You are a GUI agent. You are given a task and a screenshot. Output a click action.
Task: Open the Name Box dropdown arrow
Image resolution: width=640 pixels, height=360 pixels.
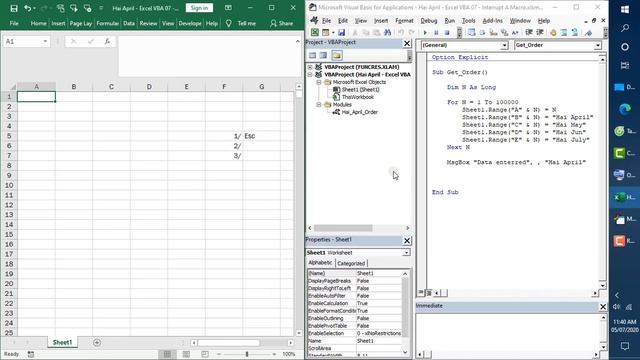(45, 41)
